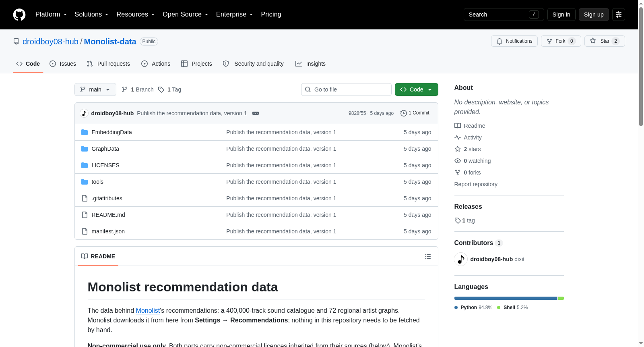Click the Shell language bar segment

(x=561, y=298)
